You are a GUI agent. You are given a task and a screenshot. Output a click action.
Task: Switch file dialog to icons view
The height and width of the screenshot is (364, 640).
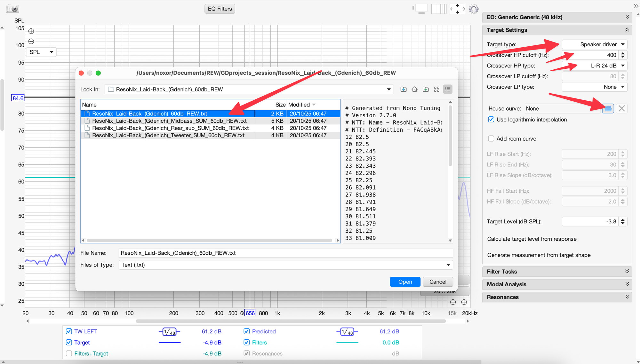point(436,89)
